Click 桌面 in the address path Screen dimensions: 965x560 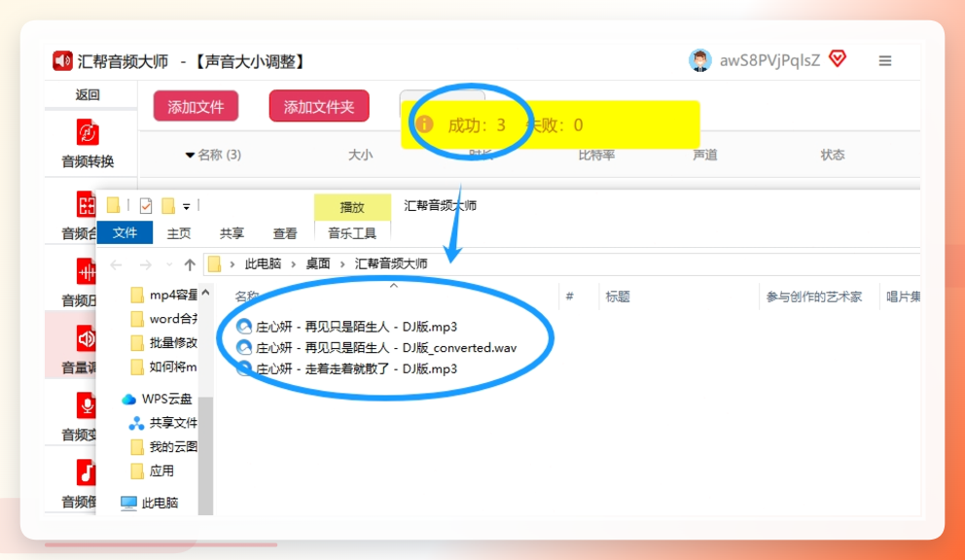pos(317,264)
